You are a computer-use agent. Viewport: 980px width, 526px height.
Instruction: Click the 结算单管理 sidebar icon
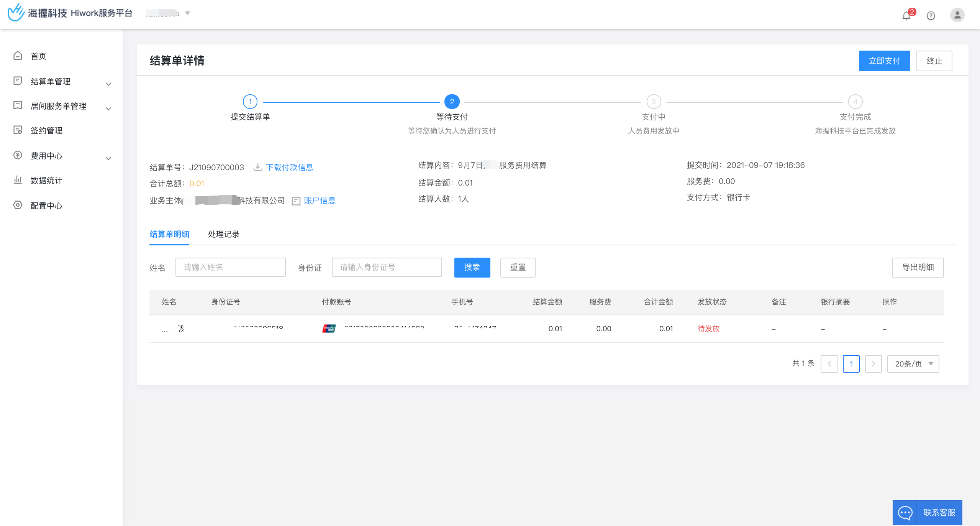click(18, 81)
